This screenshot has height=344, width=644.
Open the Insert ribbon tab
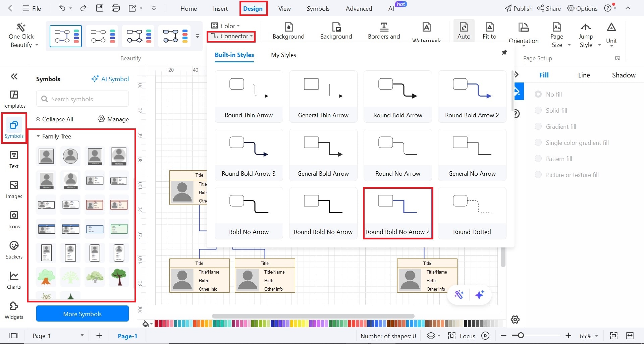pyautogui.click(x=220, y=8)
